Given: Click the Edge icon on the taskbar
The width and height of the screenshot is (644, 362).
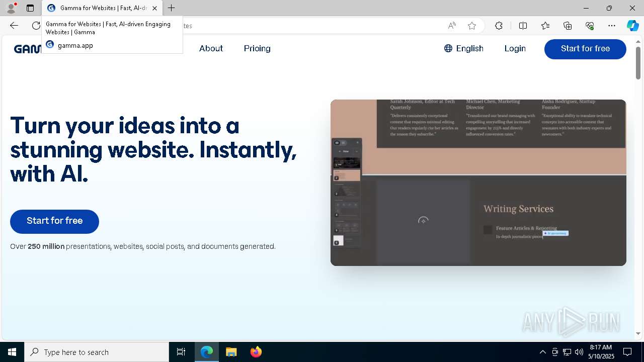Looking at the screenshot, I should tap(207, 352).
